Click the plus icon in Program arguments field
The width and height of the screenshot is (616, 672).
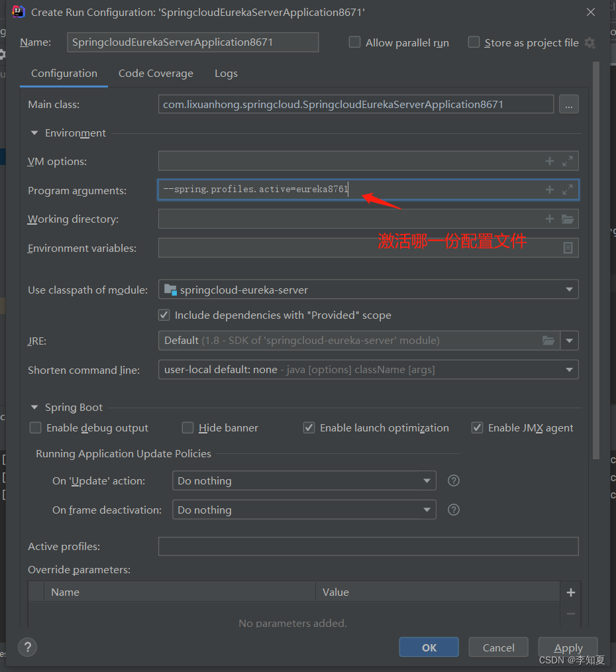point(549,190)
